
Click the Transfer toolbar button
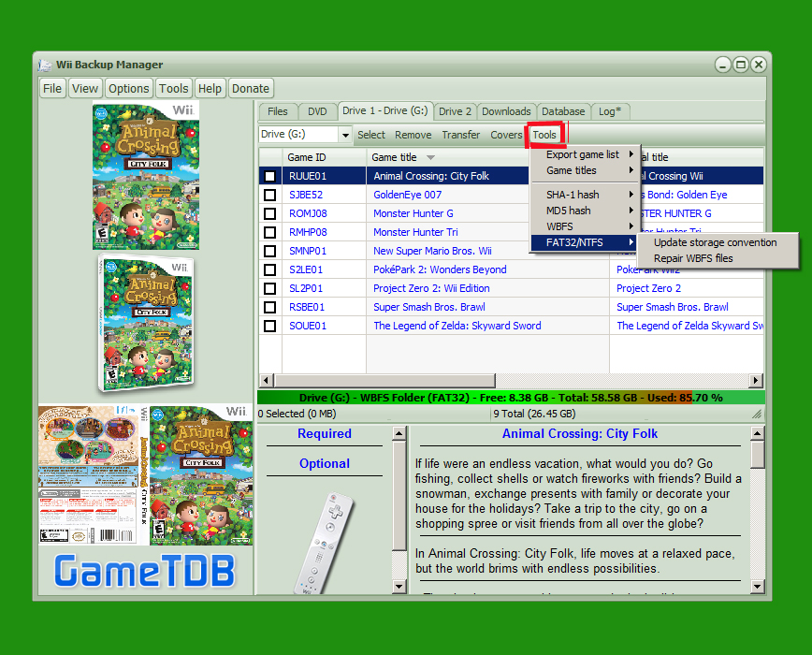pos(461,135)
